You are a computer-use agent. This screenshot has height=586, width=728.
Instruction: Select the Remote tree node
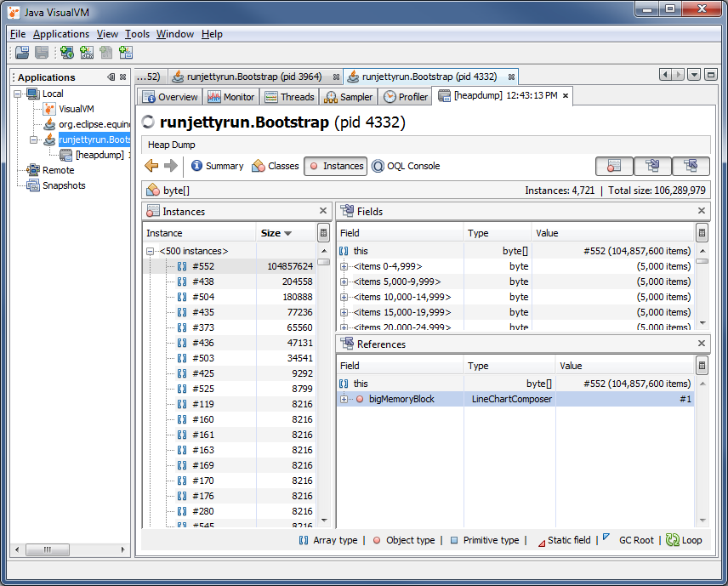tap(51, 170)
